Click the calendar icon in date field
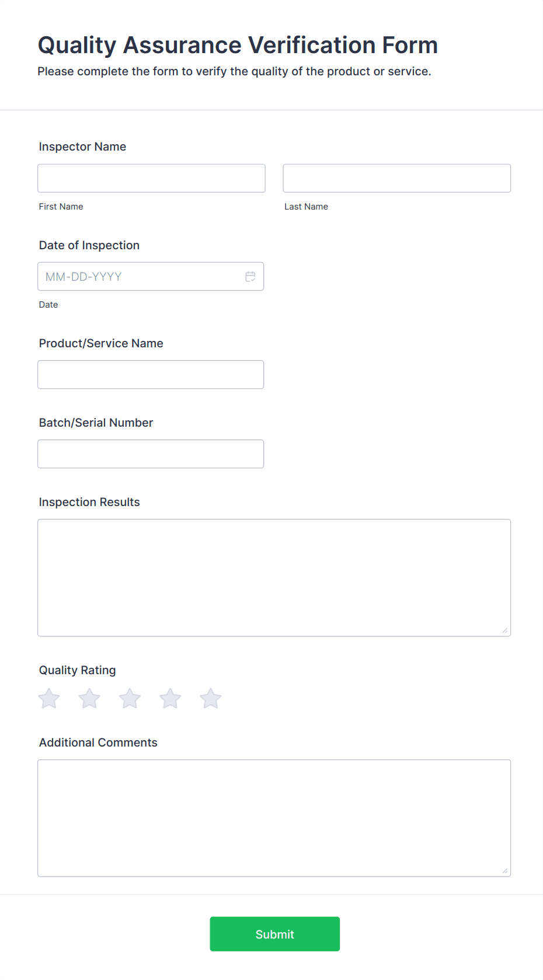 coord(250,277)
